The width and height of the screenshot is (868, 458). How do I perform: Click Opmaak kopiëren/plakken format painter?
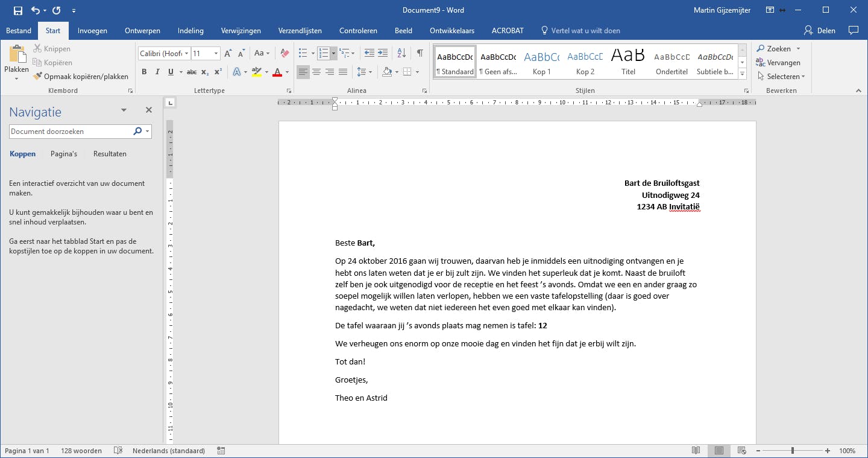(x=81, y=77)
